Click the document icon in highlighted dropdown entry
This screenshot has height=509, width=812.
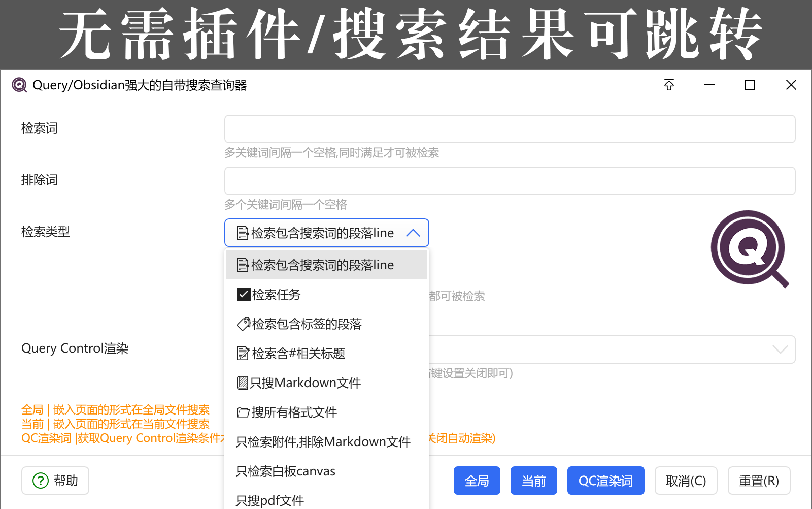(243, 265)
